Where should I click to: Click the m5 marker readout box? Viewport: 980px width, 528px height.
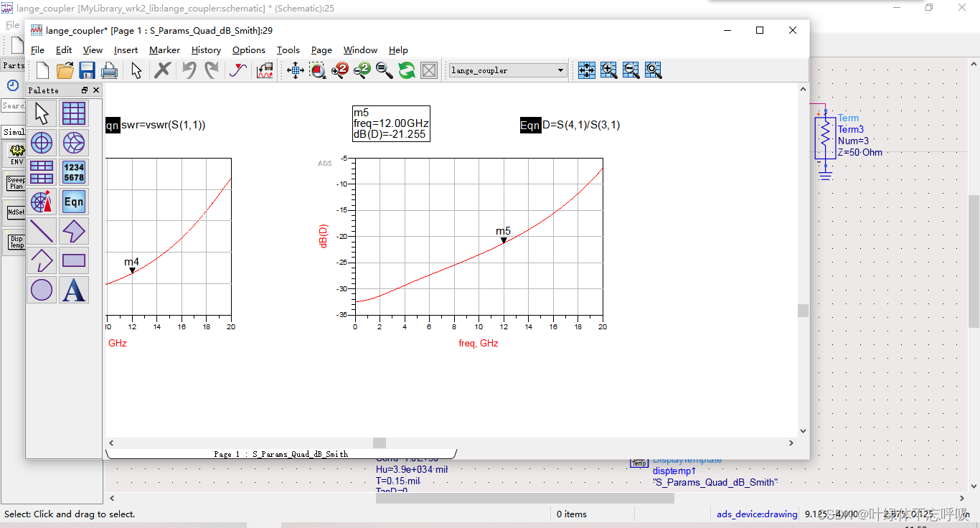click(391, 123)
